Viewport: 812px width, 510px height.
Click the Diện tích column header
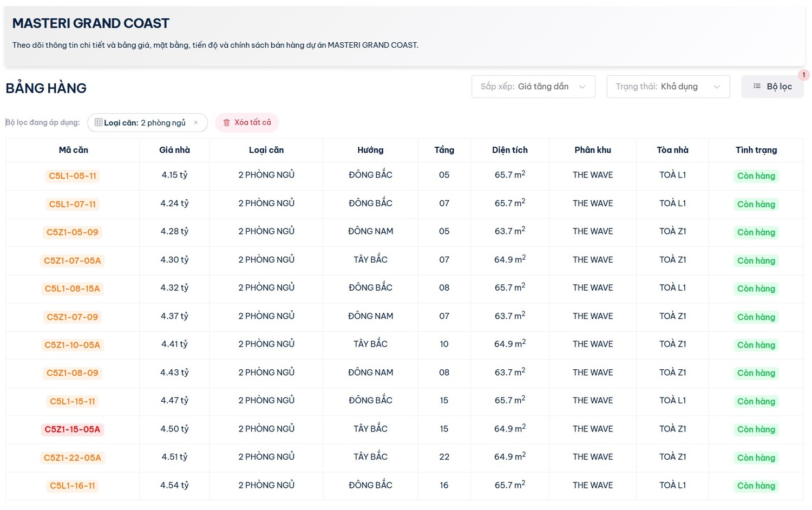pyautogui.click(x=509, y=150)
